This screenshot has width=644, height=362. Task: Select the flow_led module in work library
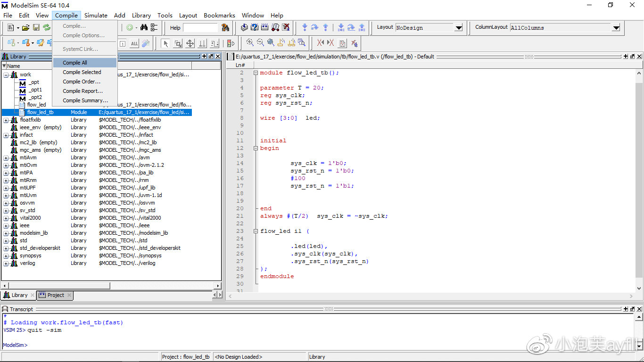click(36, 105)
